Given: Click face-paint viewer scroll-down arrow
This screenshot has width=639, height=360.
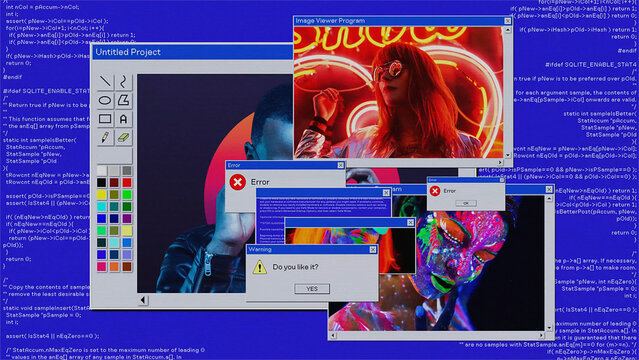Looking at the screenshot, I should click(x=549, y=328).
